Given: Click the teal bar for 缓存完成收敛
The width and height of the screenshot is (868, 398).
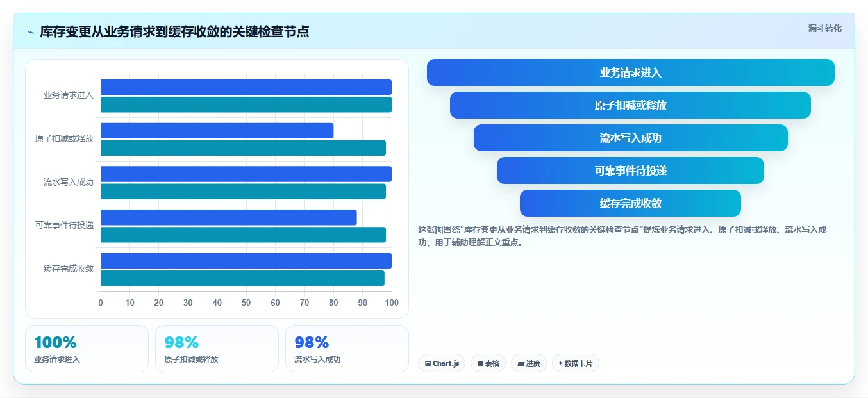Looking at the screenshot, I should [x=243, y=278].
